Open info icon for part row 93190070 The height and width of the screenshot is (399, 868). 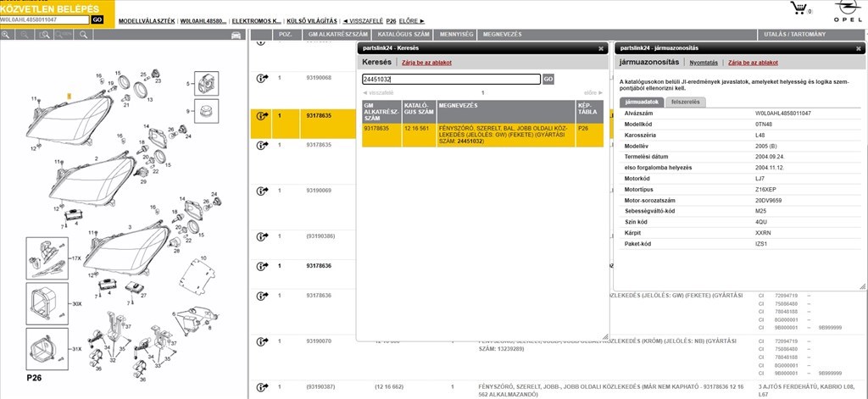262,341
